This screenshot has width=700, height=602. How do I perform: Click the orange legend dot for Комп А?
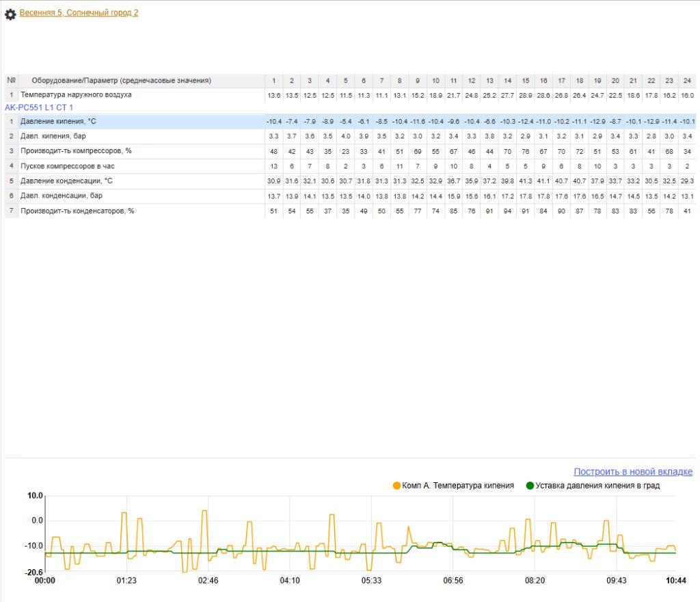396,486
